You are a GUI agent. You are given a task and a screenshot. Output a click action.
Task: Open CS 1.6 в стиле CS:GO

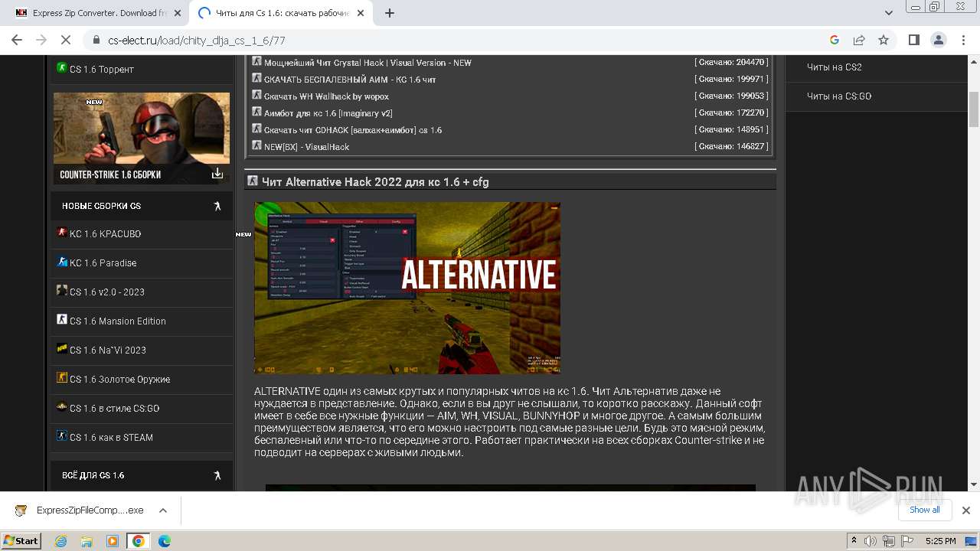pos(114,409)
